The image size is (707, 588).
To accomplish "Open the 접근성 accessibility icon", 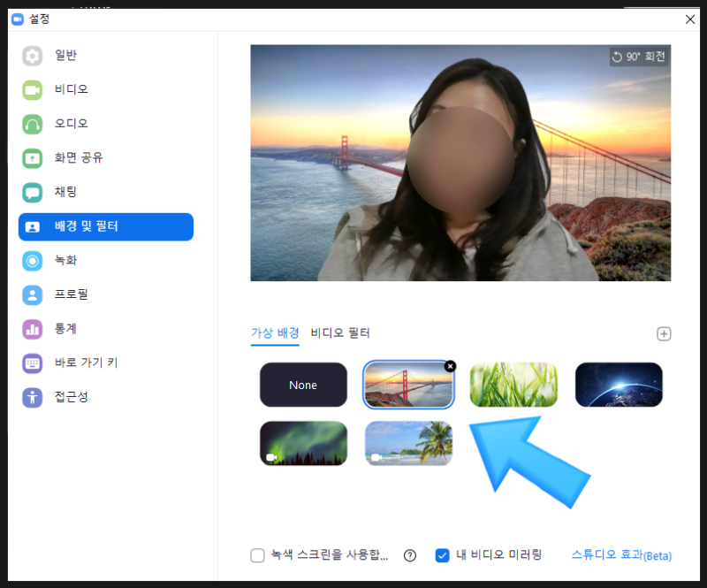I will coord(32,398).
